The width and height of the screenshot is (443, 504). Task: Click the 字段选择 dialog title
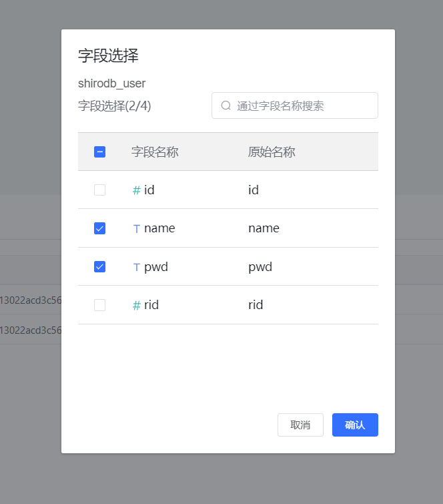[x=108, y=55]
